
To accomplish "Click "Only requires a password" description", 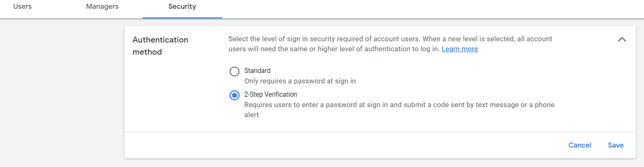I will point(300,81).
